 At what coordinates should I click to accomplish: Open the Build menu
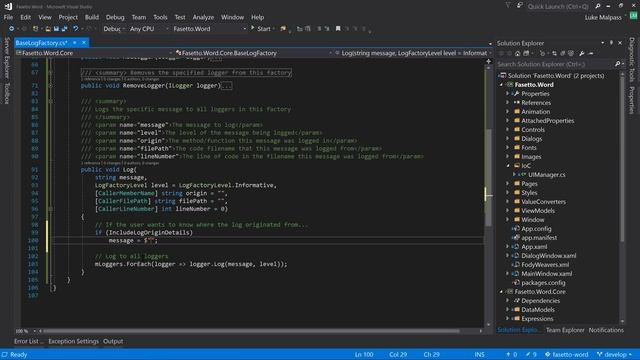click(x=92, y=17)
